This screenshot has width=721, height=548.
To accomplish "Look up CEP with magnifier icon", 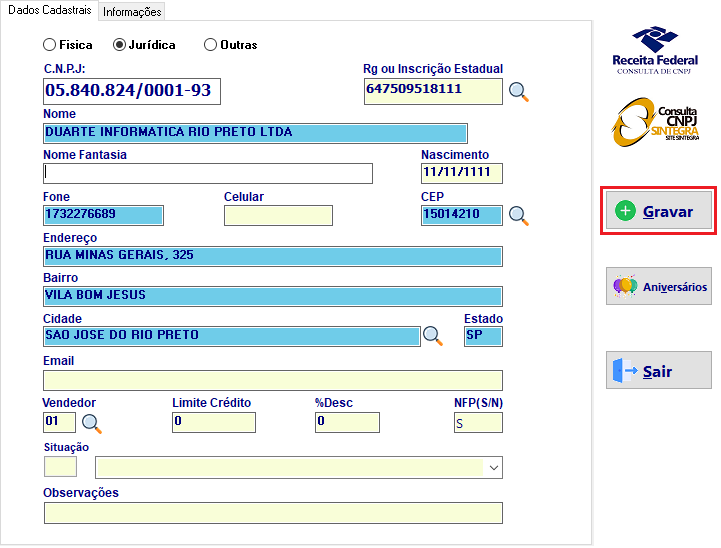I will [x=519, y=216].
